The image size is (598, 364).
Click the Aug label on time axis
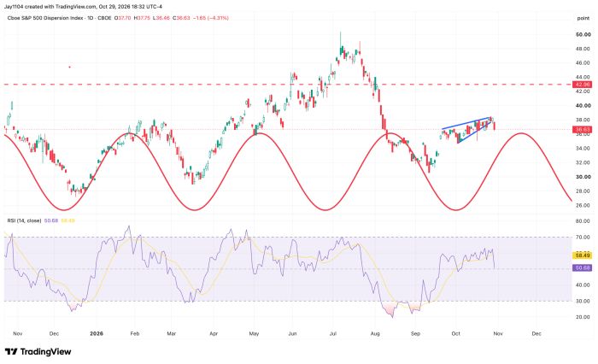(x=375, y=333)
